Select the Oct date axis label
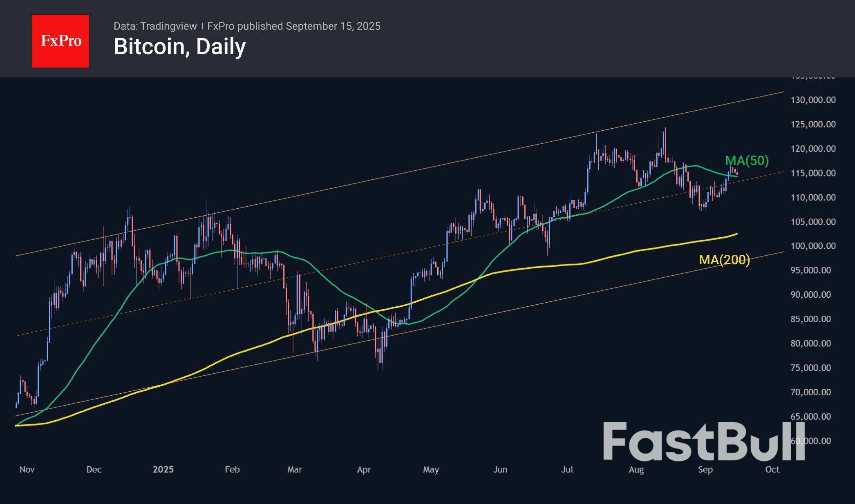Screen dimensions: 855x504 pos(772,469)
